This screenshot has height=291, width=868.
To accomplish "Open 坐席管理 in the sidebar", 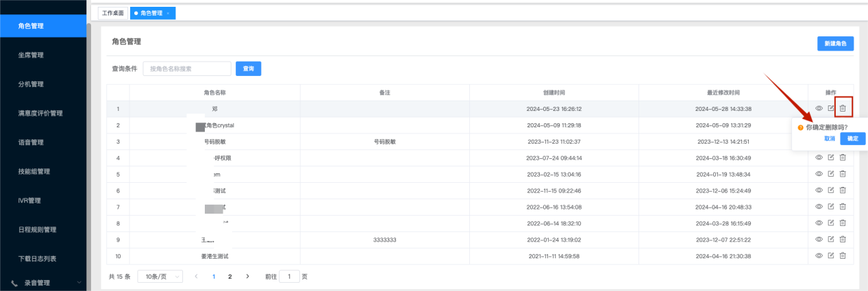I will point(43,55).
